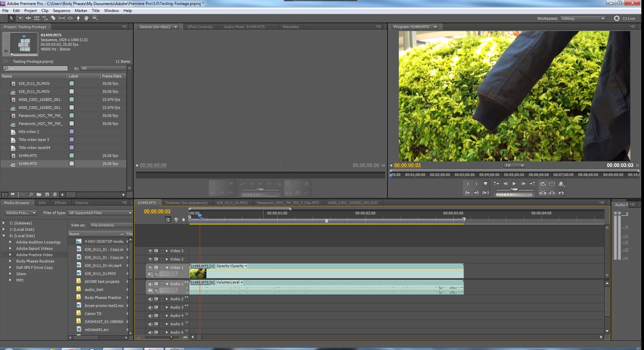
Task: Go to In point in Program monitor
Action: (x=468, y=193)
